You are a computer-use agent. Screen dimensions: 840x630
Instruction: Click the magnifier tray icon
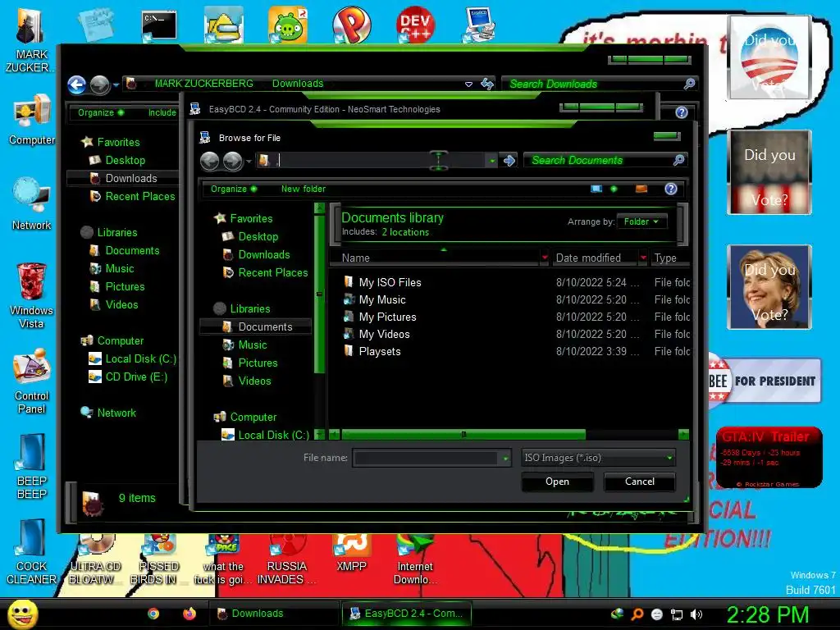(637, 614)
